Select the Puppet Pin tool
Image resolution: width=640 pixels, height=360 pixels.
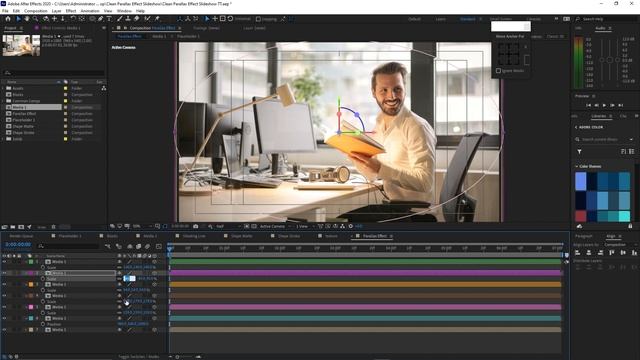pos(157,19)
